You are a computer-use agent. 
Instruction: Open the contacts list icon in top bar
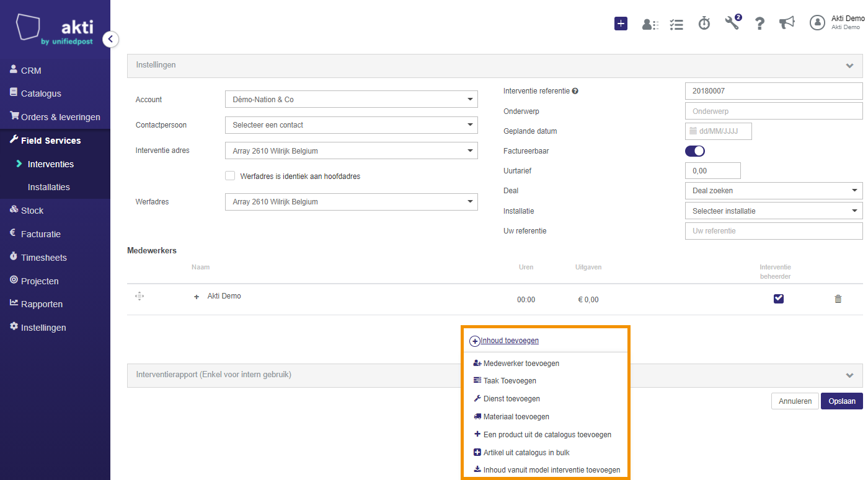650,24
